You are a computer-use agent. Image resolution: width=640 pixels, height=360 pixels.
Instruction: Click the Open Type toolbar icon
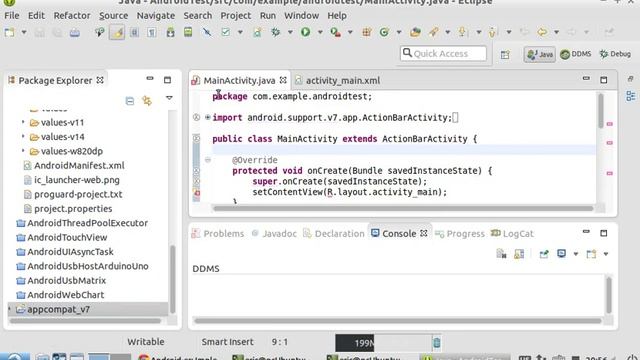(x=415, y=32)
